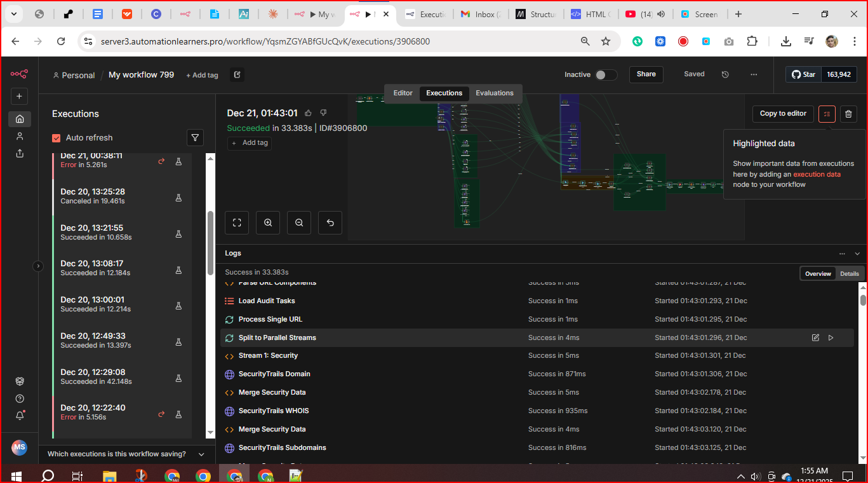This screenshot has height=483, width=868.
Task: Select the Overview logs view
Action: point(818,274)
